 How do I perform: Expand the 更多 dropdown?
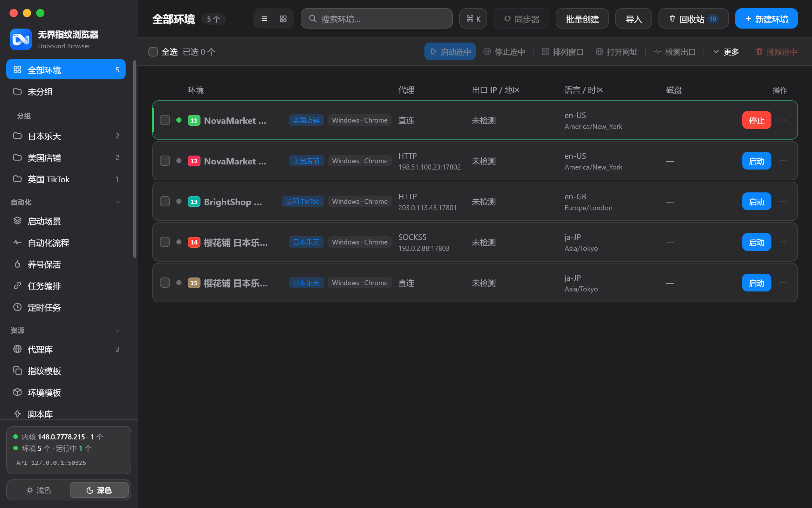pos(726,52)
